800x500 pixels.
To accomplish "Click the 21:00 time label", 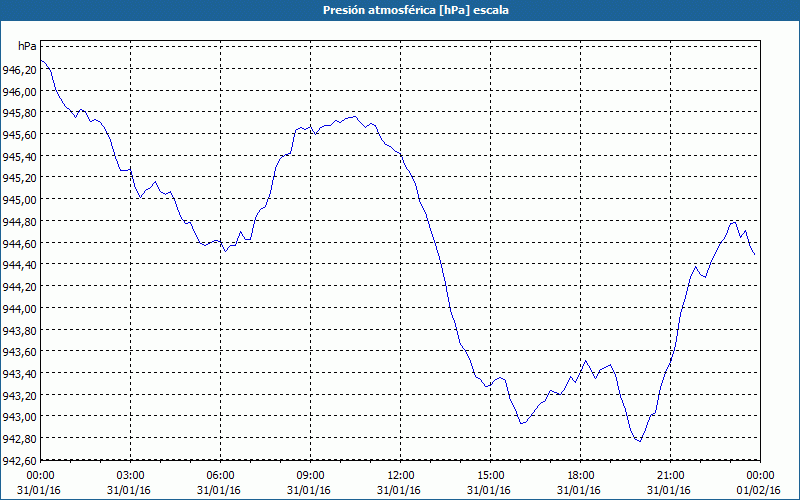I will point(670,476).
